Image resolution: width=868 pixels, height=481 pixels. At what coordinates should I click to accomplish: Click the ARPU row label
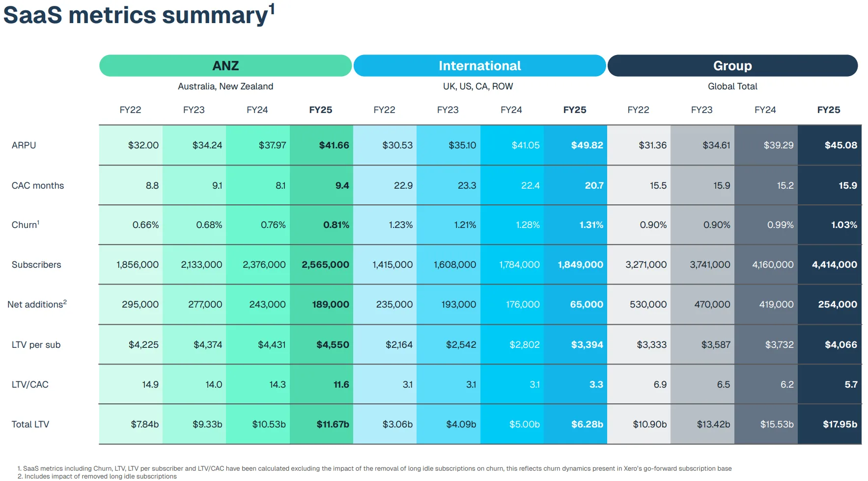[24, 145]
